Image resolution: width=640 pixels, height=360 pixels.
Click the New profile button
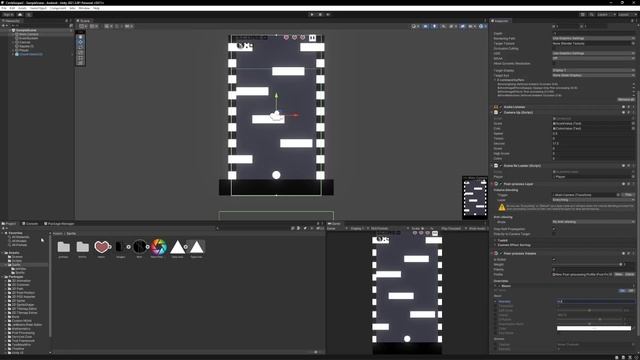(x=619, y=274)
